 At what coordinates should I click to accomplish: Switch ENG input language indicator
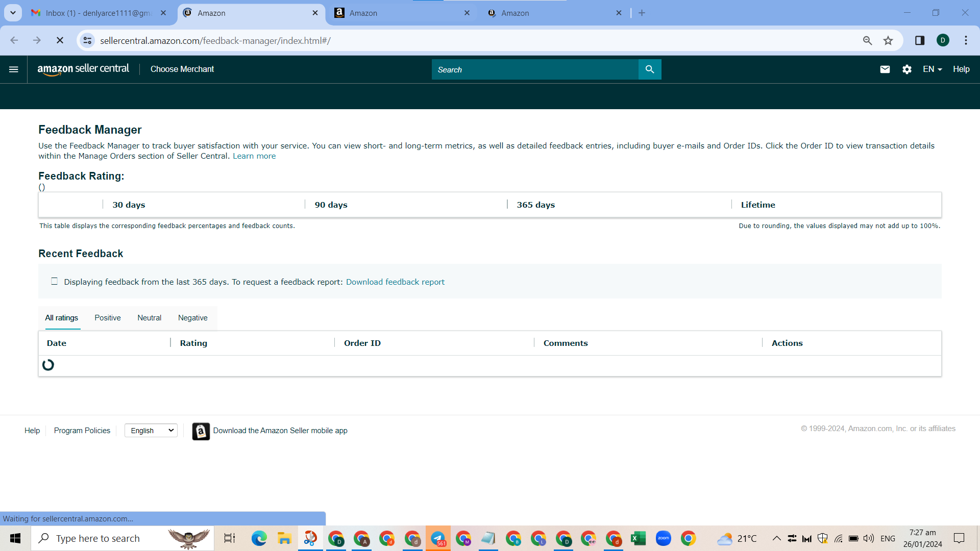coord(888,538)
